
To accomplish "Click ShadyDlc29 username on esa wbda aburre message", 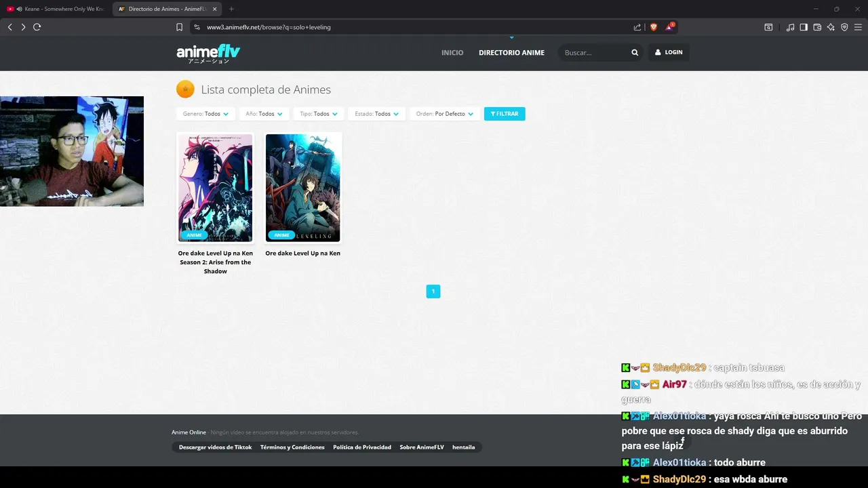I will point(679,479).
